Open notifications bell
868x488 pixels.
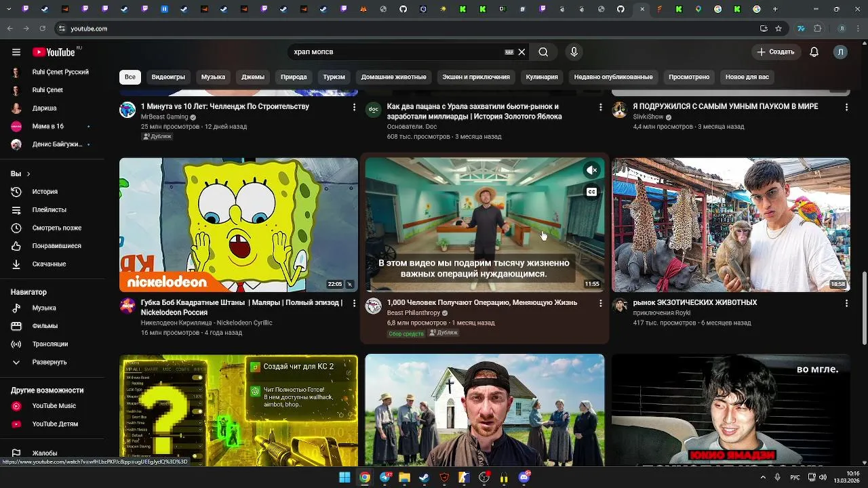[x=814, y=52]
